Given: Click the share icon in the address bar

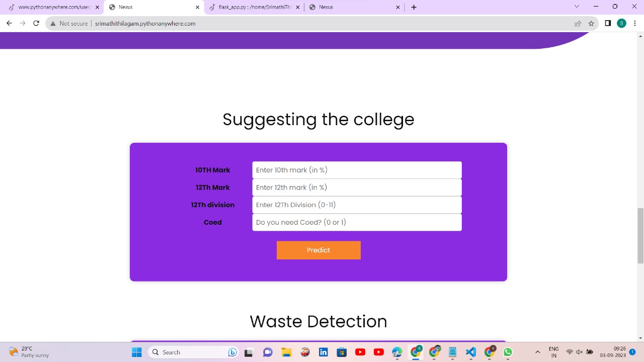Looking at the screenshot, I should (x=578, y=23).
